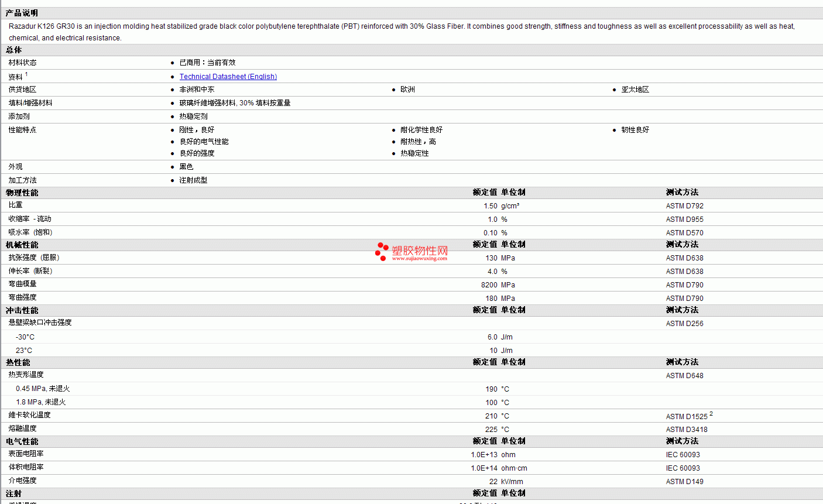Select the 抗张强度 (屈服) row label
Screen dimensions: 823x504
[x=34, y=258]
